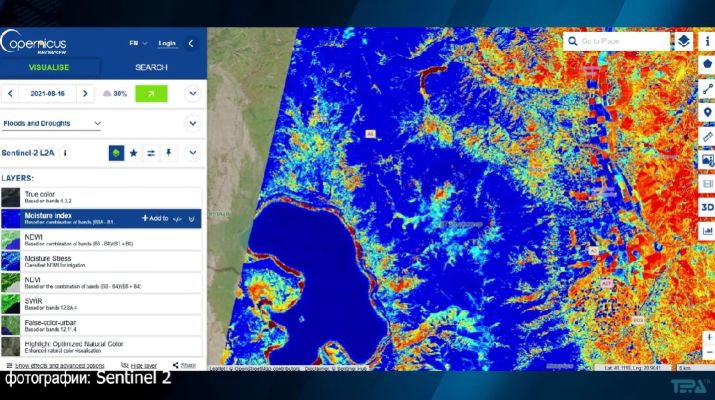715x400 pixels.
Task: Open the EN language dropdown
Action: pyautogui.click(x=137, y=43)
